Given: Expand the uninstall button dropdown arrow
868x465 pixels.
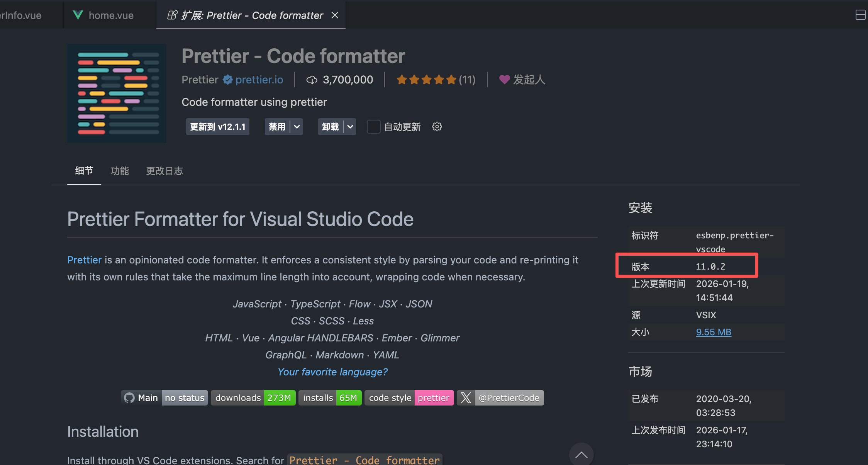Looking at the screenshot, I should 350,127.
